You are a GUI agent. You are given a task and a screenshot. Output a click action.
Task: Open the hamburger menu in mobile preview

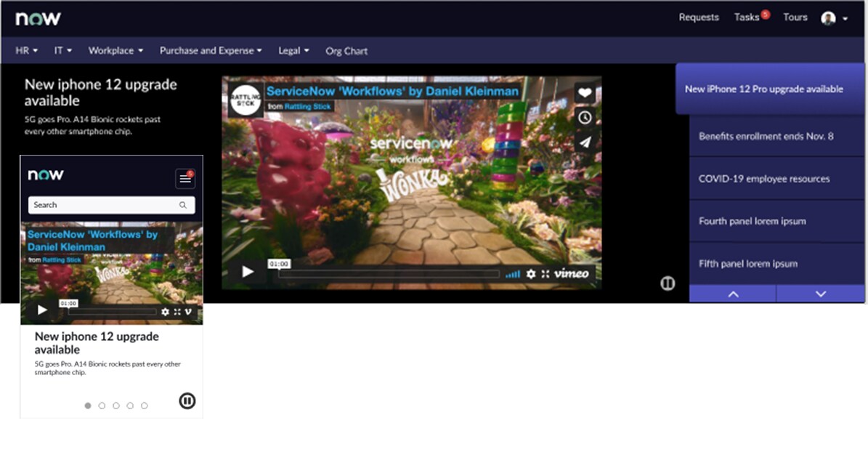pos(185,178)
